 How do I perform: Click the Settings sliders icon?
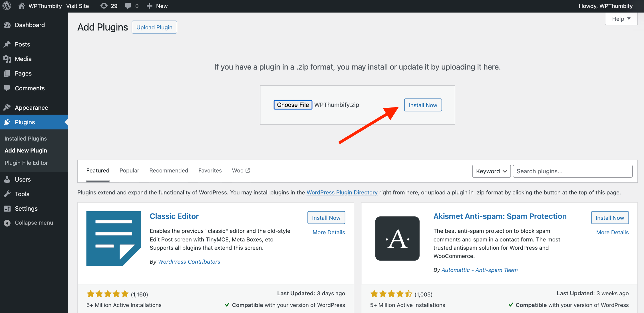click(7, 208)
